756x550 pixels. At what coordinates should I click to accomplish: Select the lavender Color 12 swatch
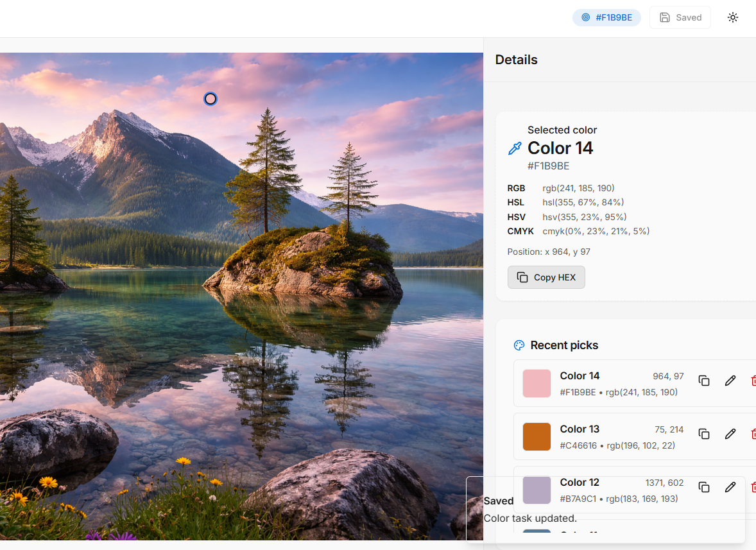537,490
